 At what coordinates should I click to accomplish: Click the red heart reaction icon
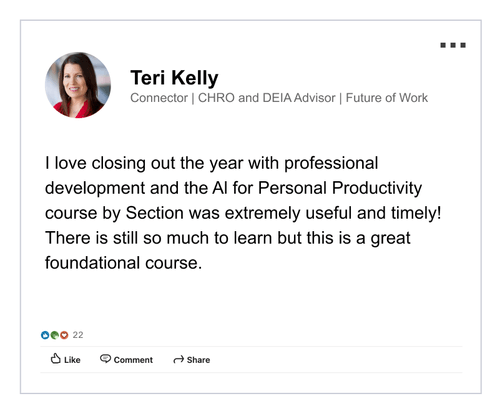click(64, 335)
